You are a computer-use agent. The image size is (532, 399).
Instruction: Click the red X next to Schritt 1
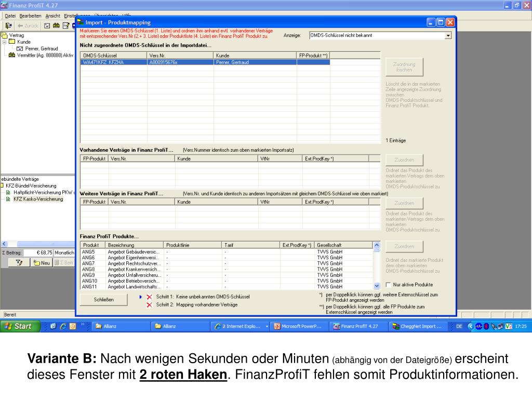click(x=149, y=297)
